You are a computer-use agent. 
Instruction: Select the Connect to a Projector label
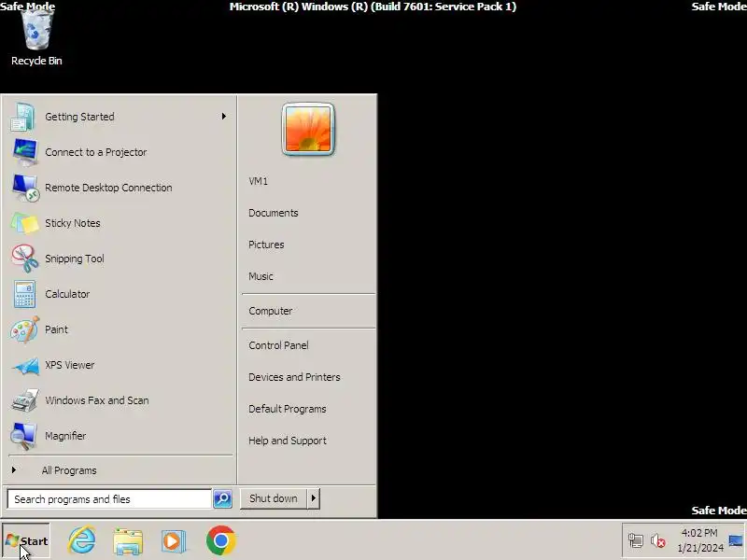click(96, 152)
